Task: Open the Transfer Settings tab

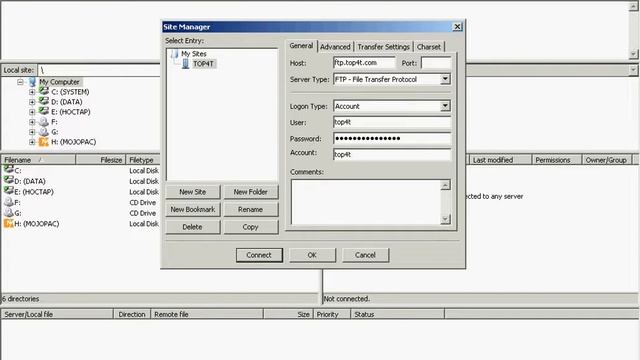Action: 383,47
